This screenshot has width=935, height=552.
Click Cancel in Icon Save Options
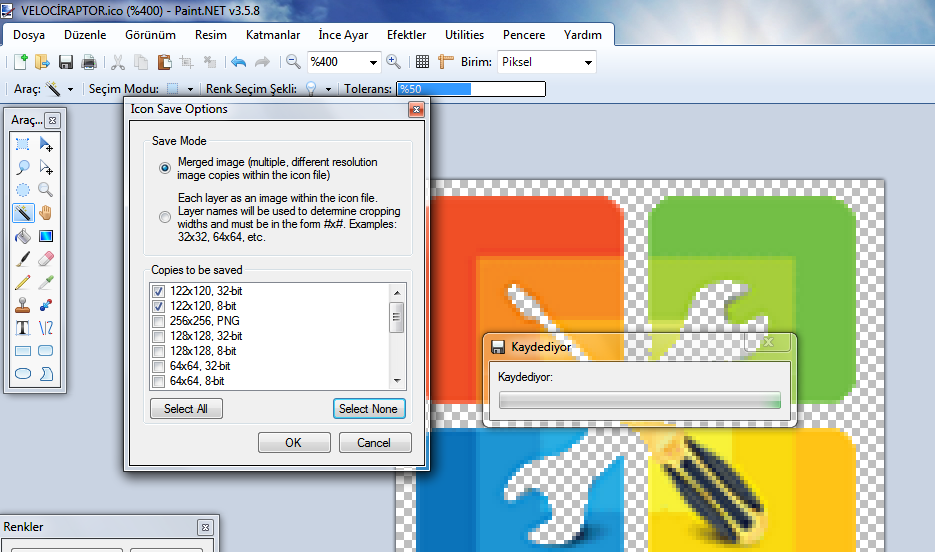click(375, 443)
